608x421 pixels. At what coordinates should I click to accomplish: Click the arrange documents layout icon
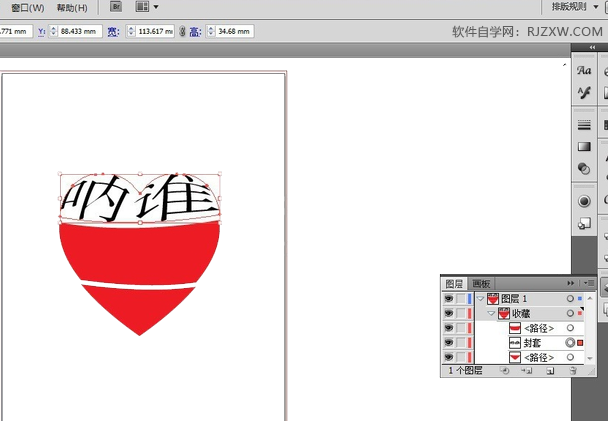[142, 7]
